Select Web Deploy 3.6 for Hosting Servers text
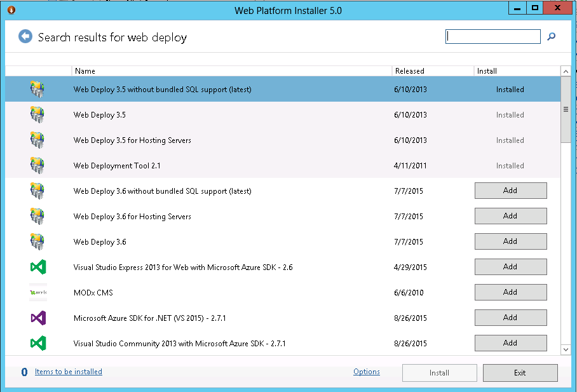 132,217
